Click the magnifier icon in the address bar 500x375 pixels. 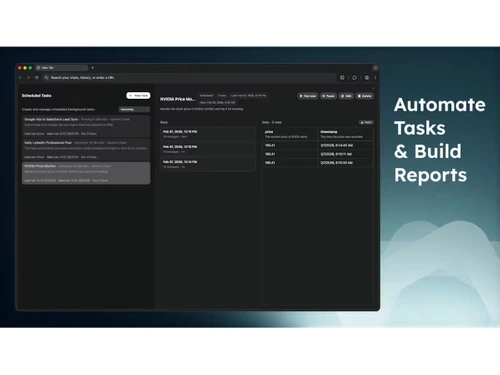46,78
